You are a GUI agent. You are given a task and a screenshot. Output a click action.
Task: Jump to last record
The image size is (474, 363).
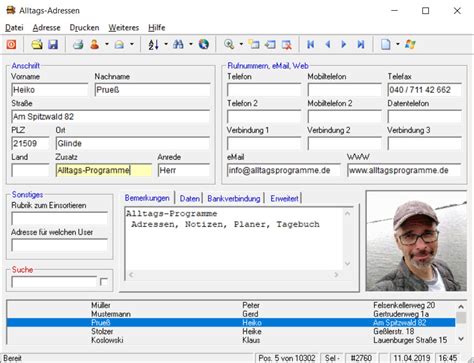pyautogui.click(x=361, y=44)
